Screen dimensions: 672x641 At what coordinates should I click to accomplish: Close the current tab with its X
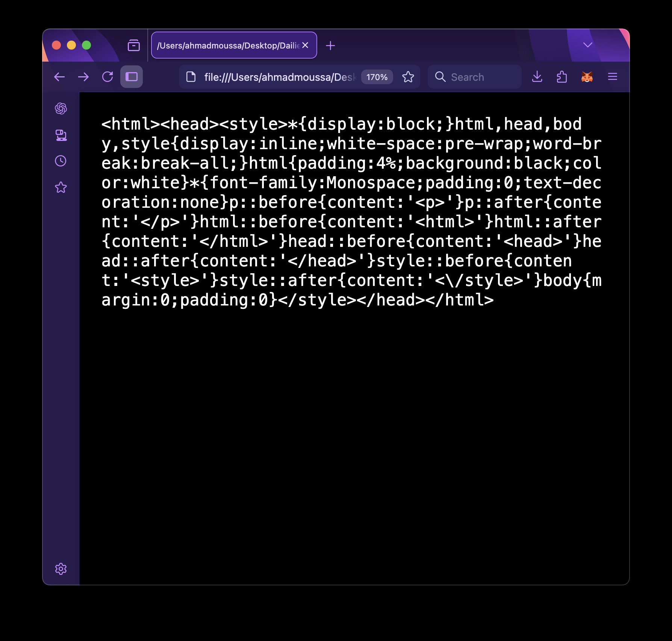[x=305, y=45]
